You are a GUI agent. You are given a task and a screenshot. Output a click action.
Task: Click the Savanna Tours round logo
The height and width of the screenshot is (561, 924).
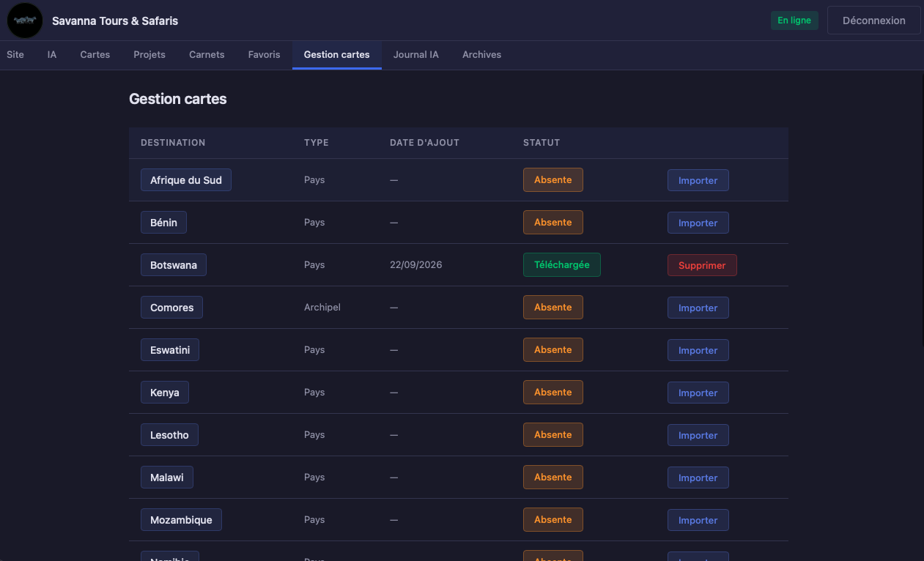25,21
